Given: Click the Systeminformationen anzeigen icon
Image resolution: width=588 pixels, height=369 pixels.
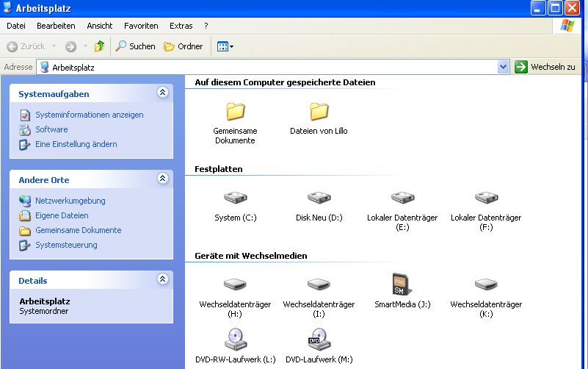Looking at the screenshot, I should click(25, 115).
